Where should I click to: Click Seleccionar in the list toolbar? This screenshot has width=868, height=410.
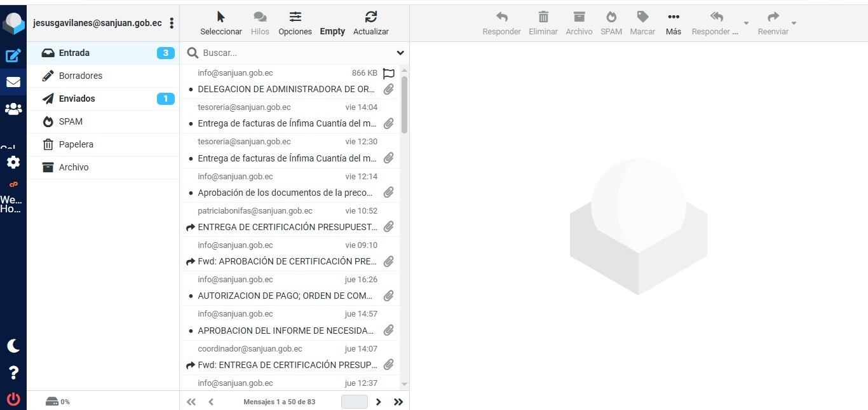tap(220, 23)
